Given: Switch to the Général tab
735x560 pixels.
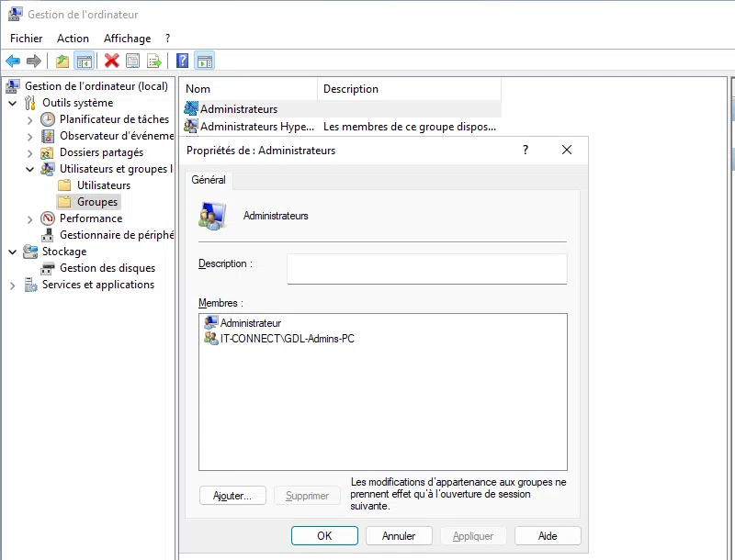Looking at the screenshot, I should (x=208, y=180).
